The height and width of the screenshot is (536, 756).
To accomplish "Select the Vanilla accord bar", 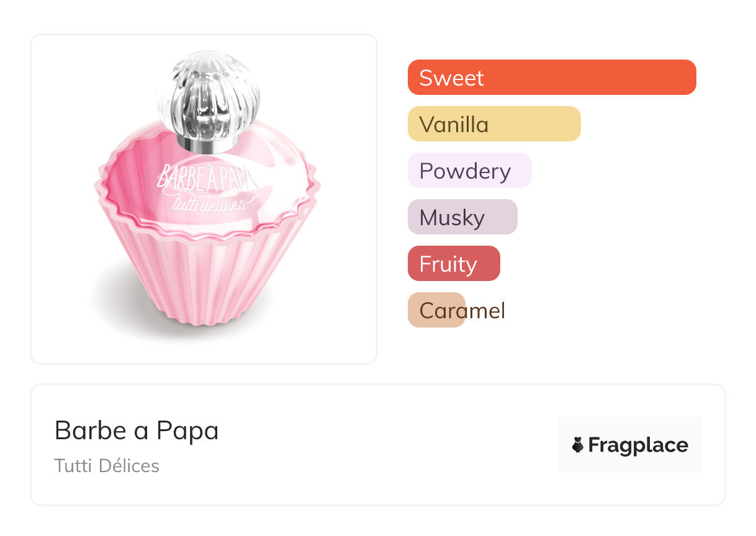I will (494, 124).
